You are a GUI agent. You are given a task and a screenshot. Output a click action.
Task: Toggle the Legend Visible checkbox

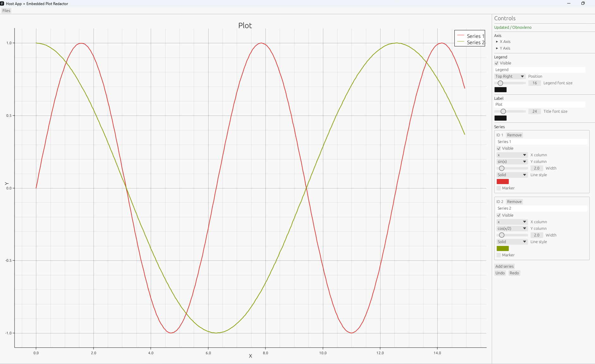497,63
